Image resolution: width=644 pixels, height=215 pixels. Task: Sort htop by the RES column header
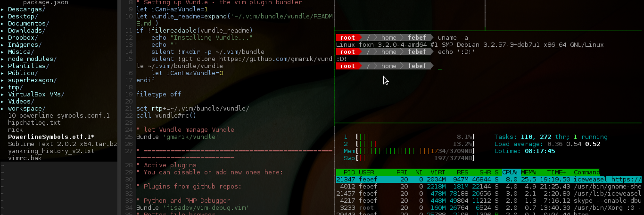462,172
